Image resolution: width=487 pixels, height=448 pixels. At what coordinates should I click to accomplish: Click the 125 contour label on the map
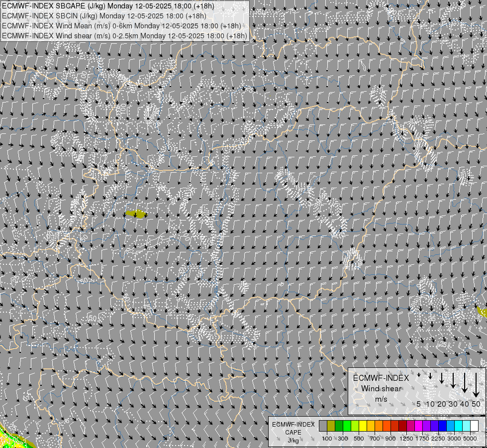[x=154, y=125]
